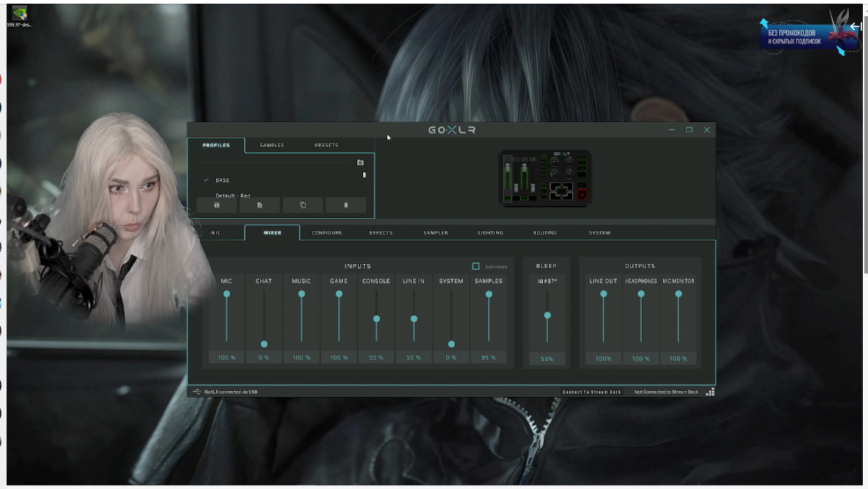Screen dimensions: 868x489
Task: Click the Console input slider handle
Action: coord(376,319)
